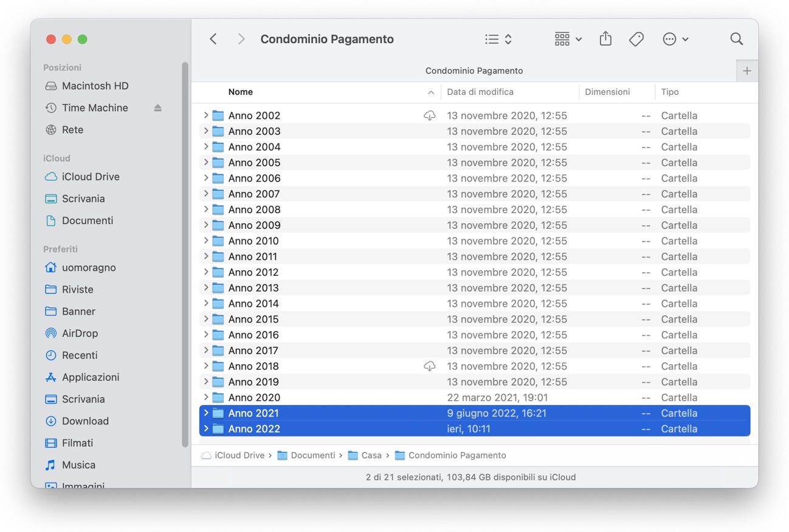The image size is (789, 532).
Task: Eject Time Machine using the eject symbol
Action: pyautogui.click(x=158, y=107)
